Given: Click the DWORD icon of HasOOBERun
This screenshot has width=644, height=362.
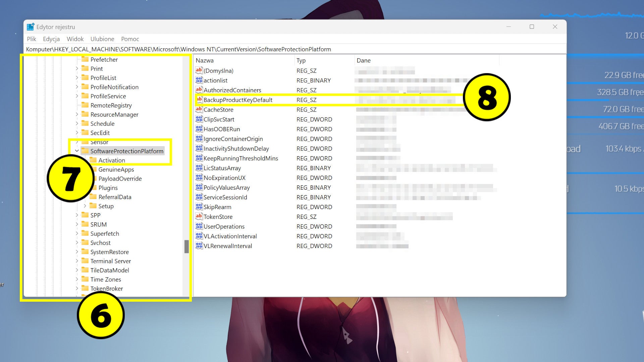Looking at the screenshot, I should click(x=199, y=129).
